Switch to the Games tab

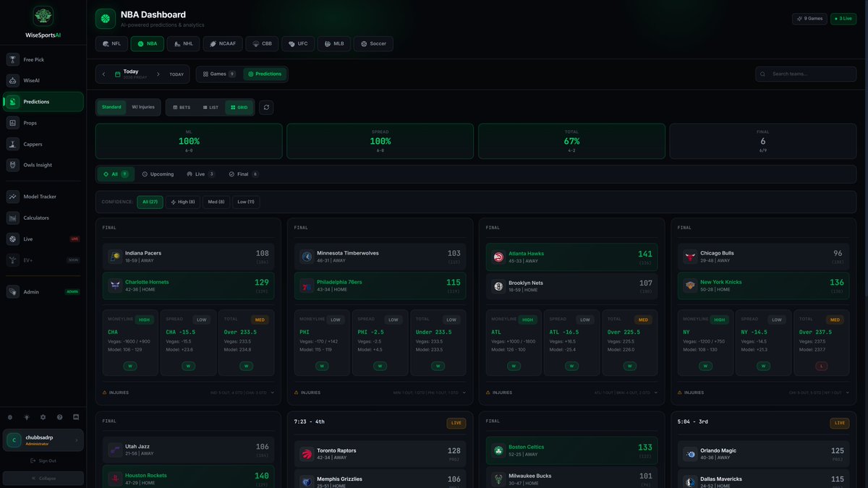pos(218,74)
